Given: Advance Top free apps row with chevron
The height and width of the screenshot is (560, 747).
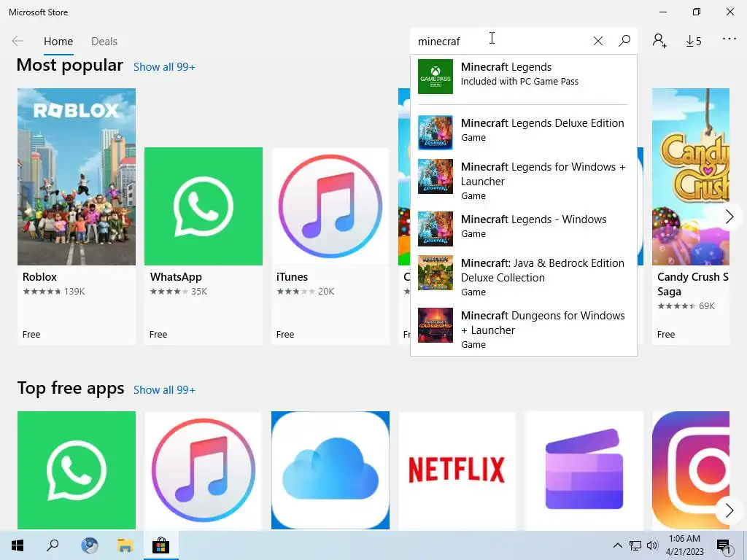Looking at the screenshot, I should 729,510.
